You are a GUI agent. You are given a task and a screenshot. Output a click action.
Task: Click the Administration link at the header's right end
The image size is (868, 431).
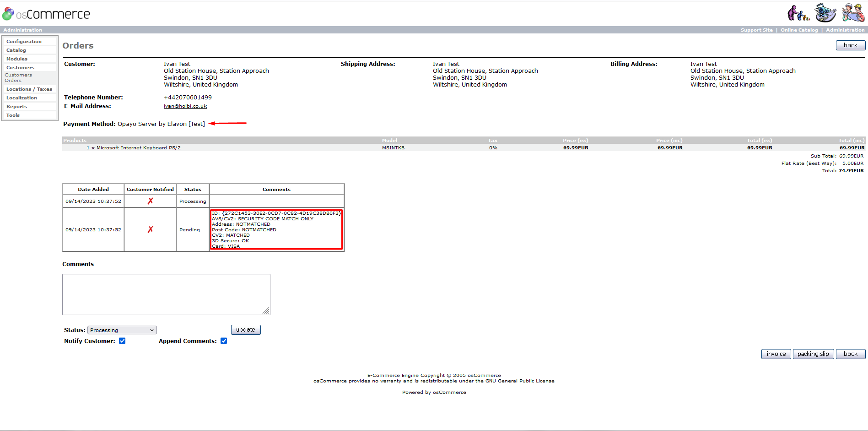(x=845, y=30)
